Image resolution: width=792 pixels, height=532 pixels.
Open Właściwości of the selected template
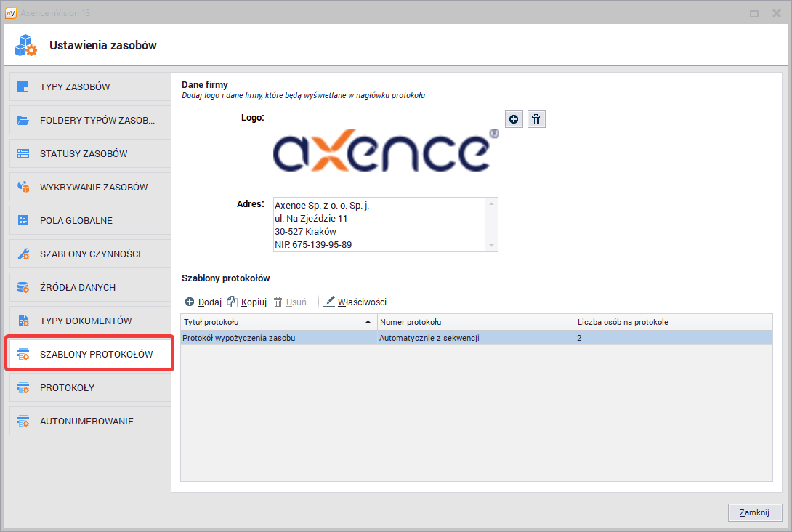[355, 302]
